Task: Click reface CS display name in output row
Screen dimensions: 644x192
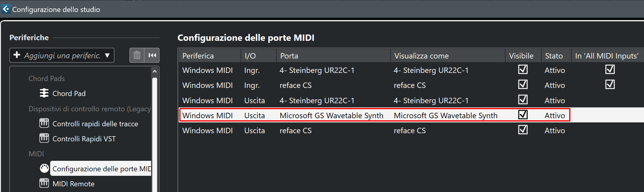Action: coord(410,130)
